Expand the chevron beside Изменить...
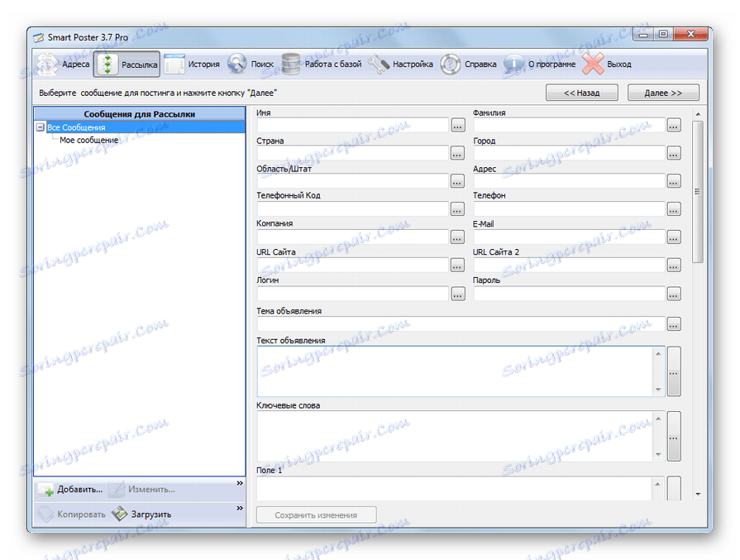The width and height of the screenshot is (740, 560). [240, 483]
